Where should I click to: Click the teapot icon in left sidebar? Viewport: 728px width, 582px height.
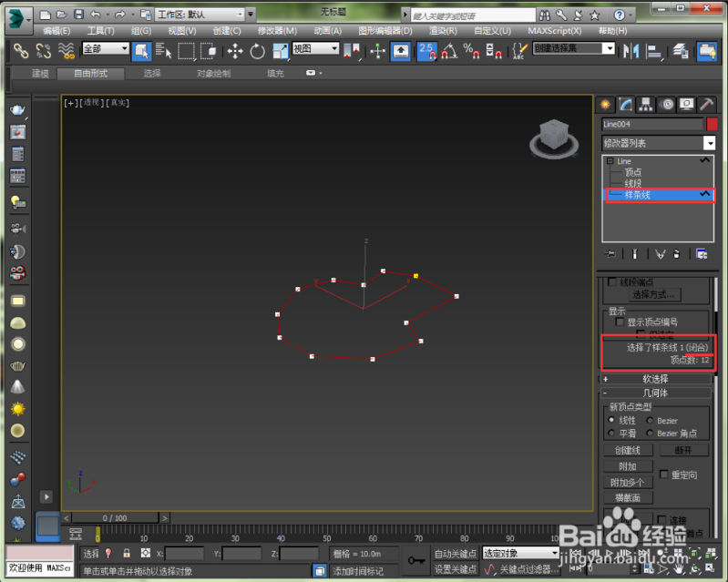tap(17, 109)
